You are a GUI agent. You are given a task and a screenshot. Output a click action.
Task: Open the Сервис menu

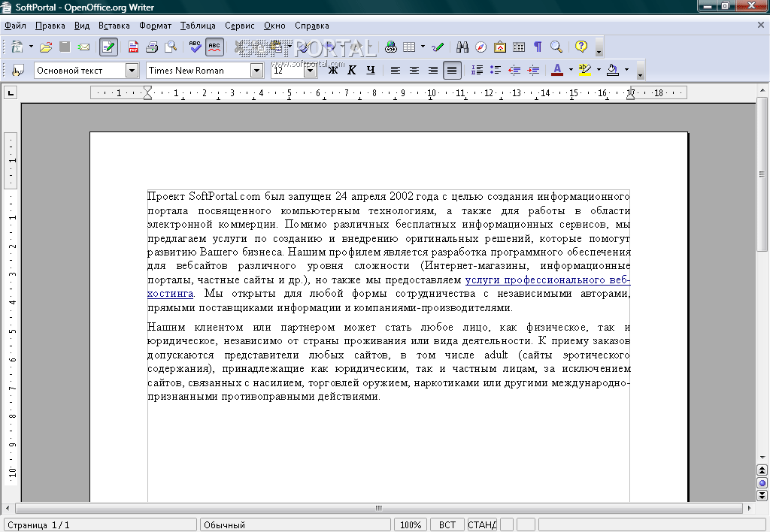tap(240, 26)
